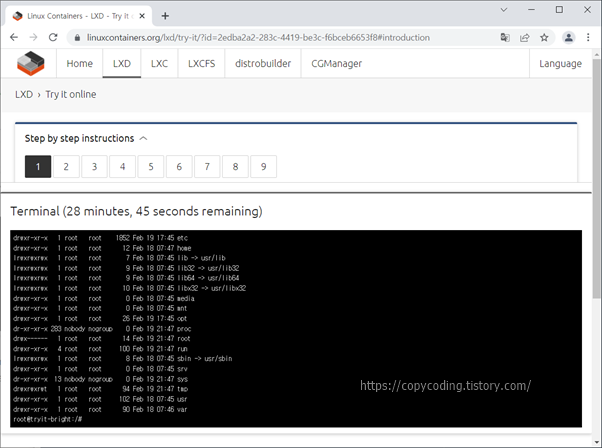
Task: Click the terminal row ending in media
Action: pyautogui.click(x=104, y=298)
